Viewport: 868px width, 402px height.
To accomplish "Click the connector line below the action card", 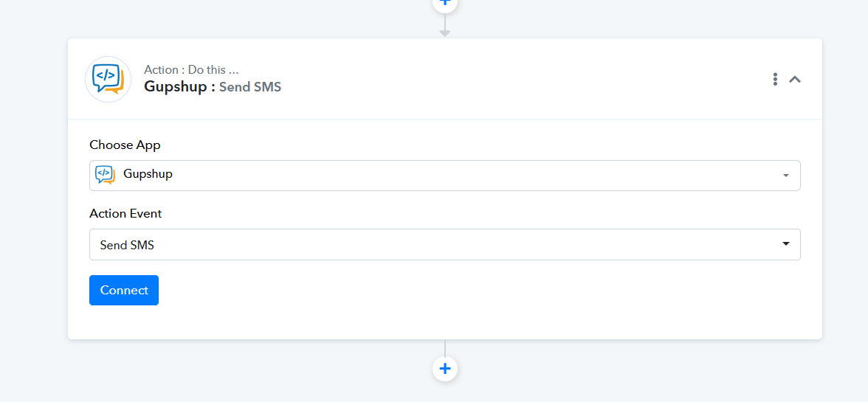I will coord(444,348).
